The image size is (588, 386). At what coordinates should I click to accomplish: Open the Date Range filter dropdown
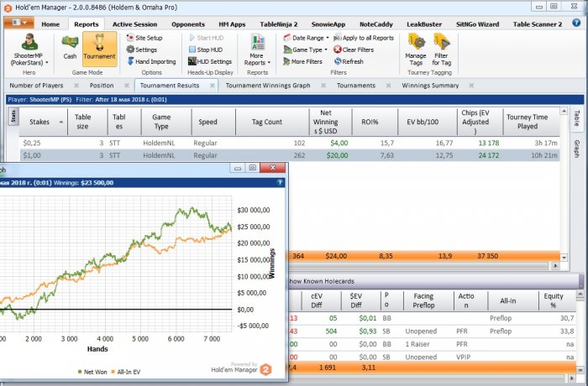click(x=306, y=38)
